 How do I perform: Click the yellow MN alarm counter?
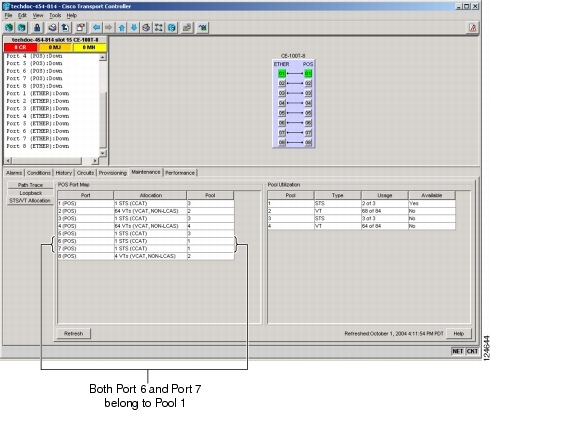tap(89, 47)
